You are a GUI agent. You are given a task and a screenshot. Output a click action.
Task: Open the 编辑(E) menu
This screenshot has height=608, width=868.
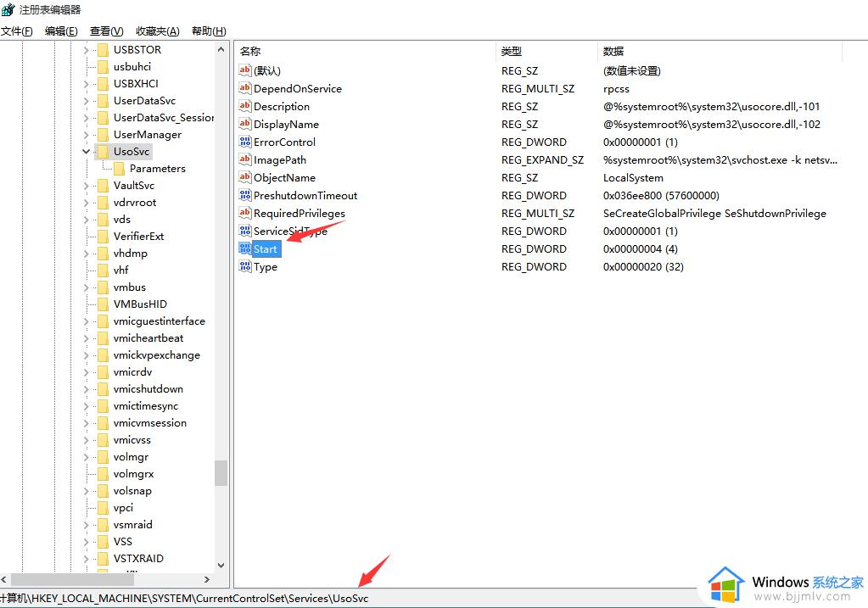point(61,31)
